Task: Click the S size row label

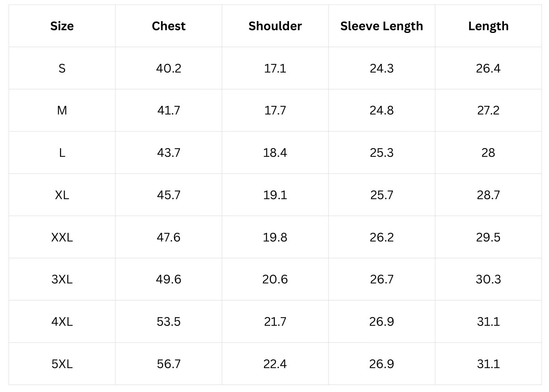Action: click(62, 68)
